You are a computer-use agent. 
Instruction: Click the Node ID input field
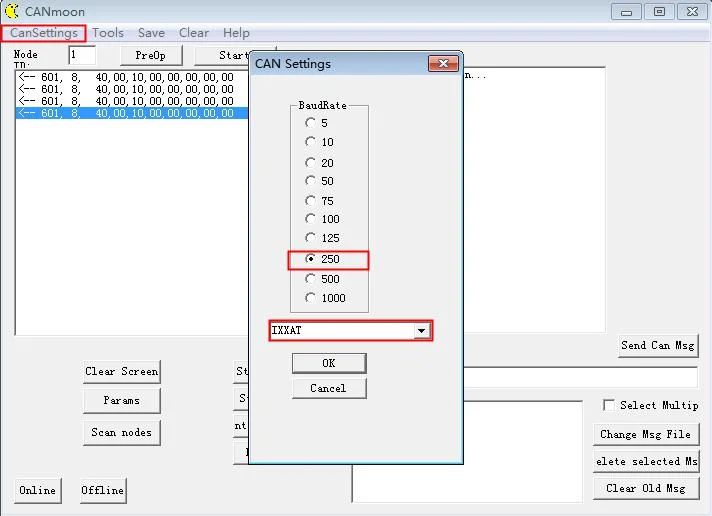coord(82,55)
